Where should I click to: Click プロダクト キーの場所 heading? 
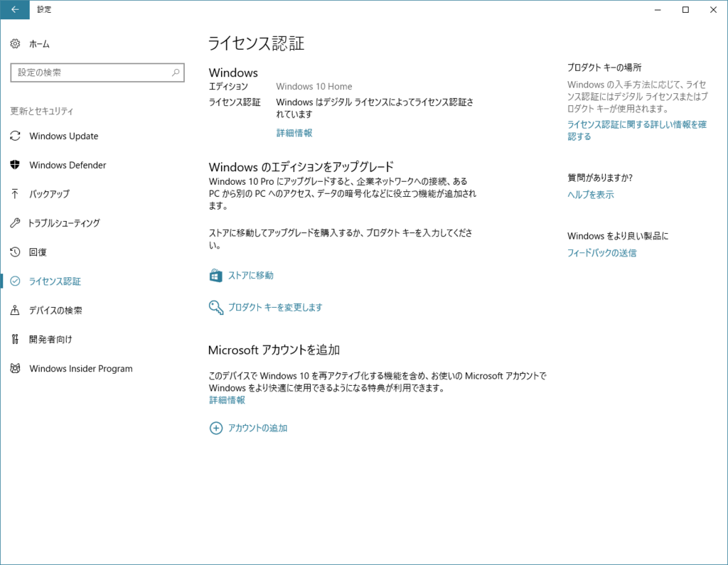(604, 68)
